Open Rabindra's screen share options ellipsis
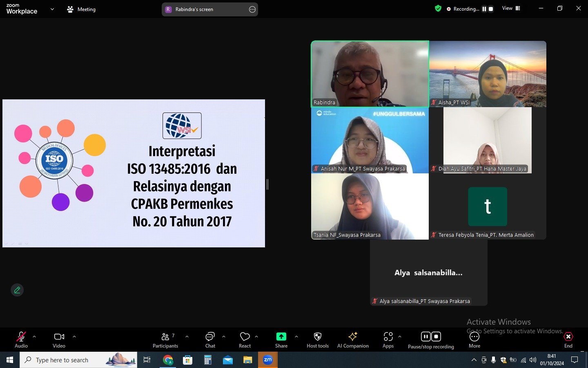Viewport: 588px width, 368px height. [252, 9]
